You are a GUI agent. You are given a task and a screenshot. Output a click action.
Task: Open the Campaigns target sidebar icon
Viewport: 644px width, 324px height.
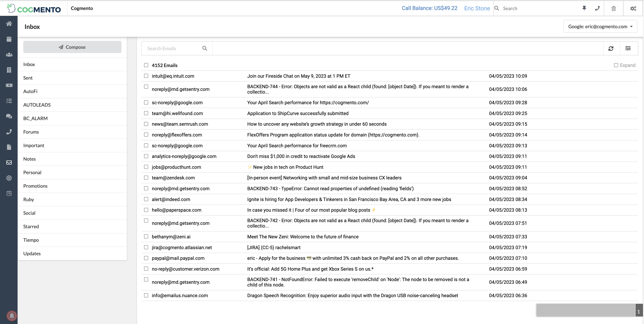coord(9,178)
